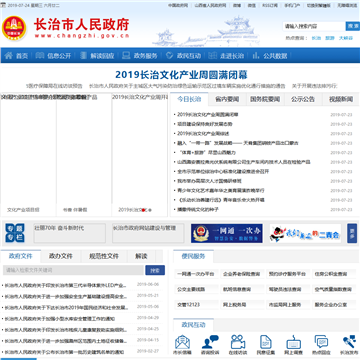Open the 民意征集 document icon
The height and width of the screenshot is (360, 360).
(266, 342)
